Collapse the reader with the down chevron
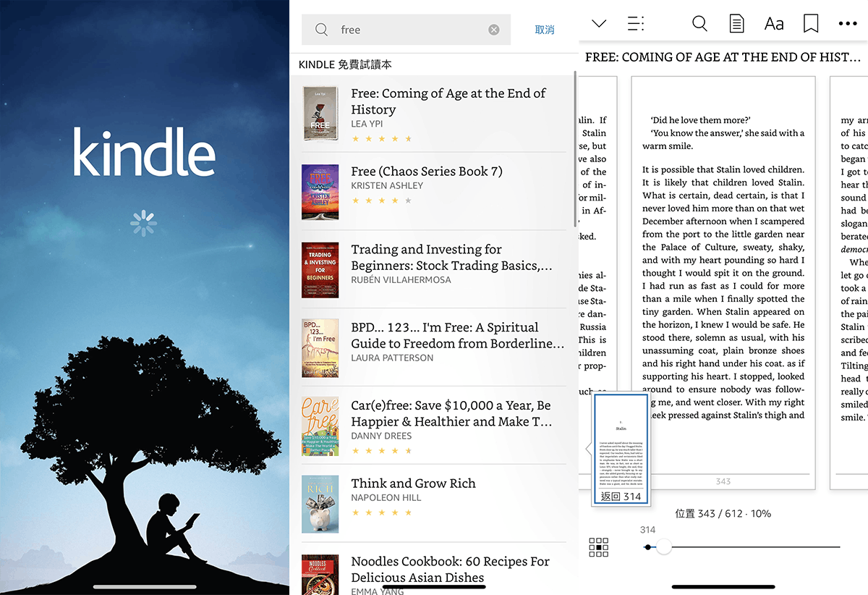 (599, 24)
